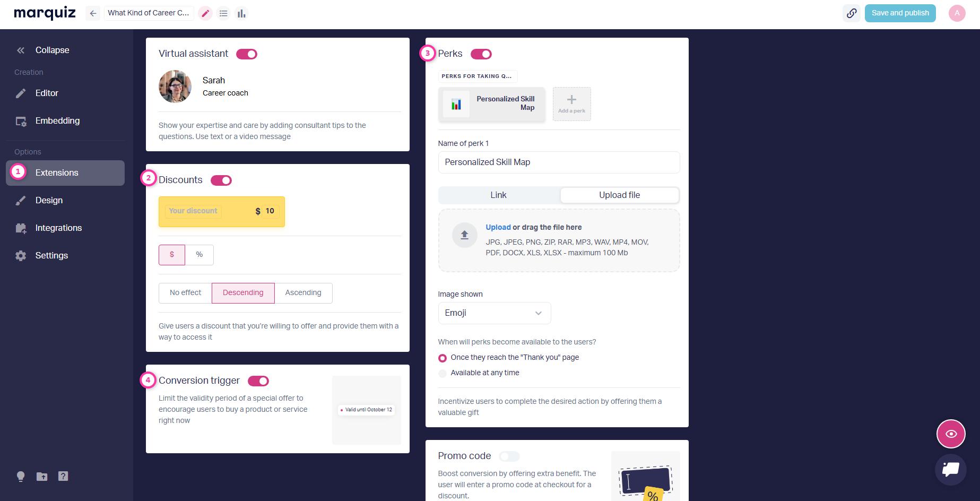The image size is (980, 501).
Task: Expand the Image shown Emoji dropdown
Action: (494, 313)
